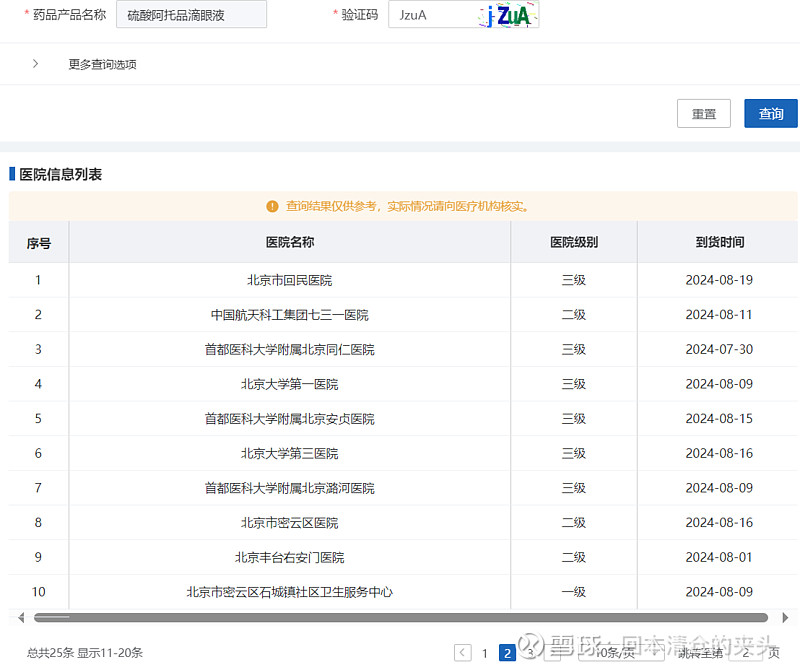Click the orange warning info icon
This screenshot has width=800, height=670.
272,206
